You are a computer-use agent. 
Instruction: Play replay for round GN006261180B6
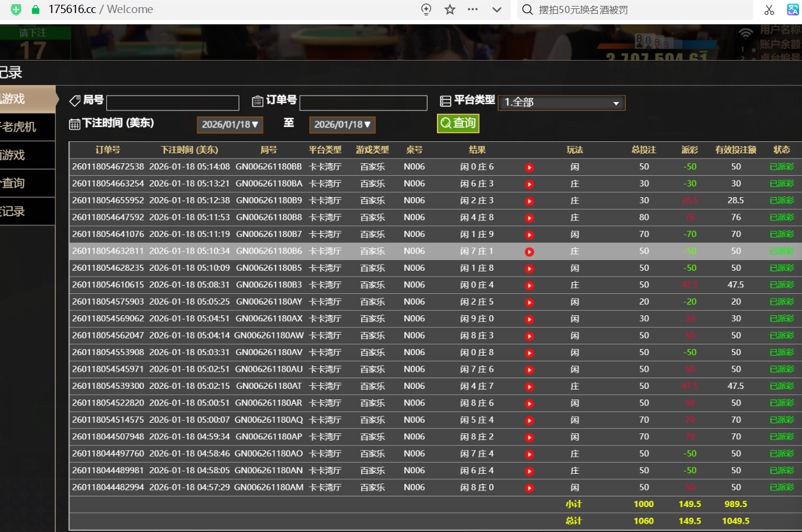[x=530, y=252]
